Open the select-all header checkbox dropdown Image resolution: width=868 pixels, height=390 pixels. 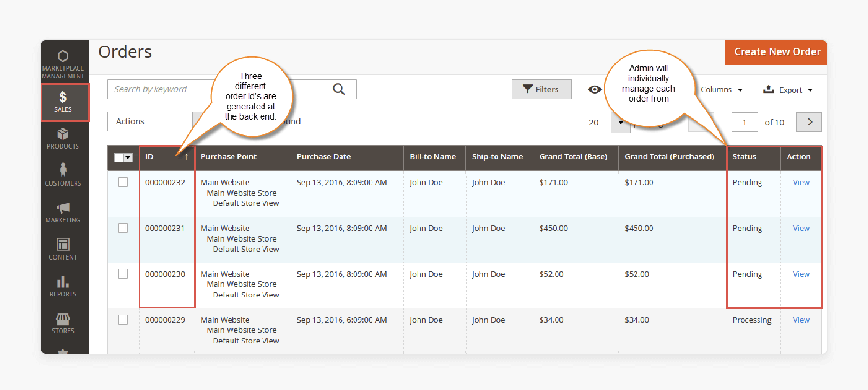pos(128,157)
